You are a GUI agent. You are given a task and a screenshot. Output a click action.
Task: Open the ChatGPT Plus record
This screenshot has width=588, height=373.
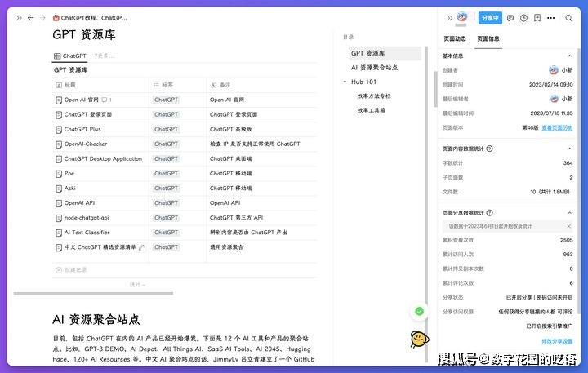(82, 129)
